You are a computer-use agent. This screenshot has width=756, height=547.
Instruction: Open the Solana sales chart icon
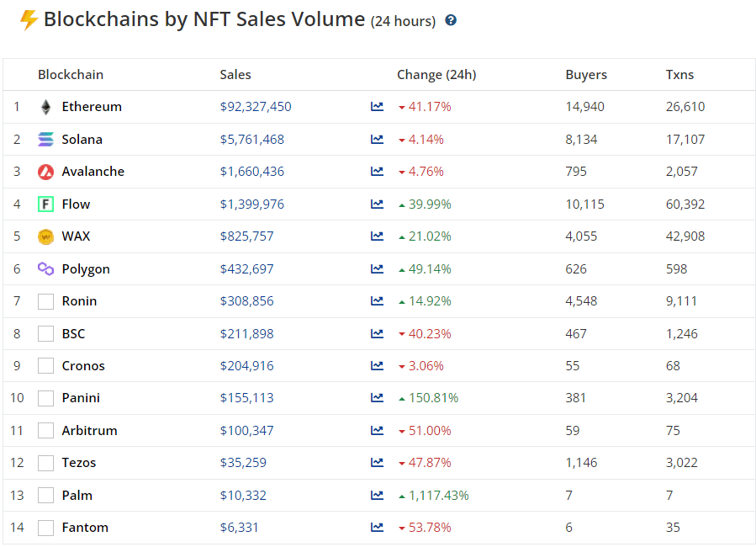(377, 140)
